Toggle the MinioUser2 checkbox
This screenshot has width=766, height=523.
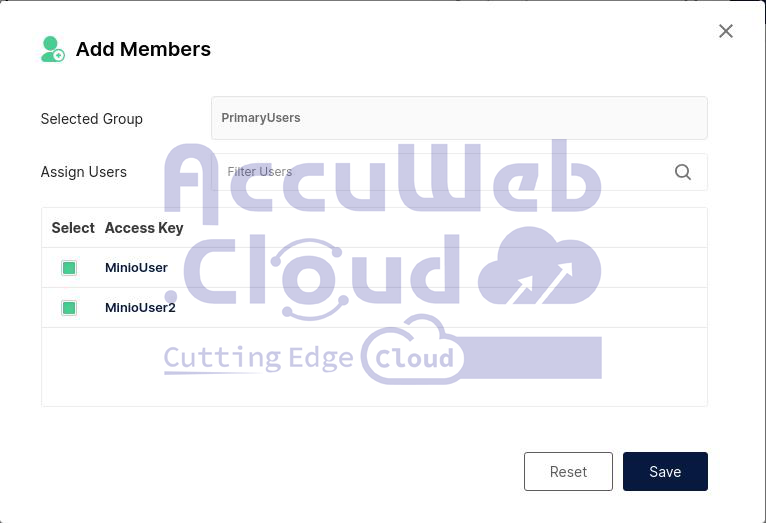click(69, 308)
